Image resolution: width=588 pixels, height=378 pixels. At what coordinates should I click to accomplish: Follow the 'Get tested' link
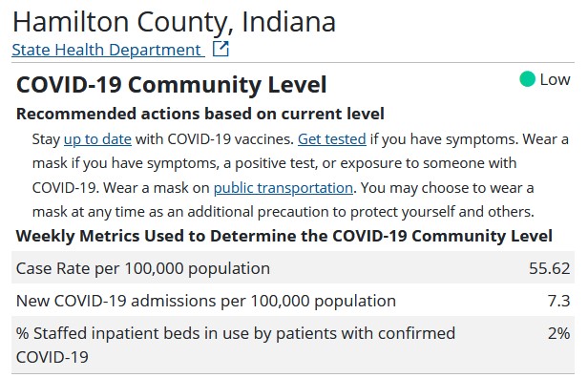pos(332,139)
